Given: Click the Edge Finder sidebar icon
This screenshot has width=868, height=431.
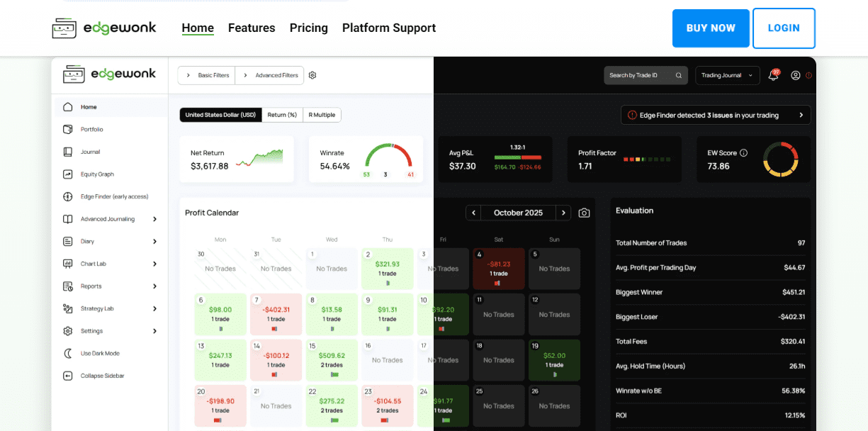Looking at the screenshot, I should point(68,196).
